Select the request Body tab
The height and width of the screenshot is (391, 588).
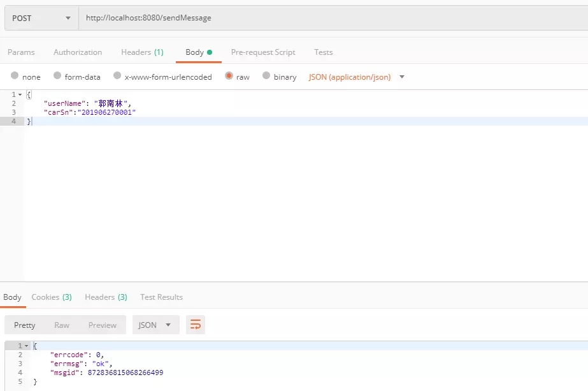click(x=199, y=52)
